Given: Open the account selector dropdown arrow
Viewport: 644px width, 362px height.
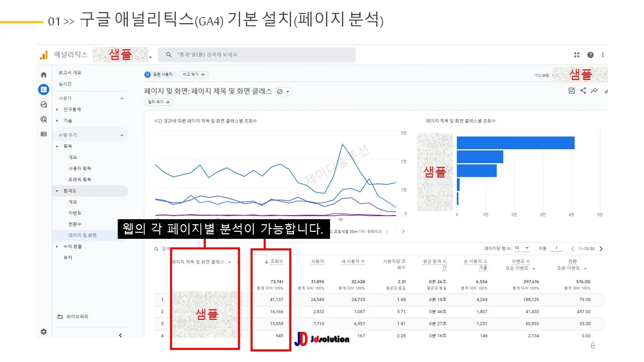Looking at the screenshot, I should point(150,57).
